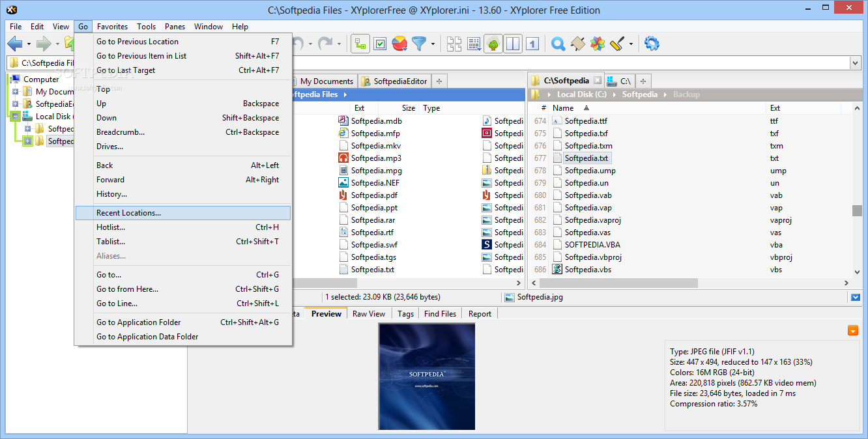Click the Softpedia.vbs script file icon
The height and width of the screenshot is (439, 868).
[x=557, y=270]
